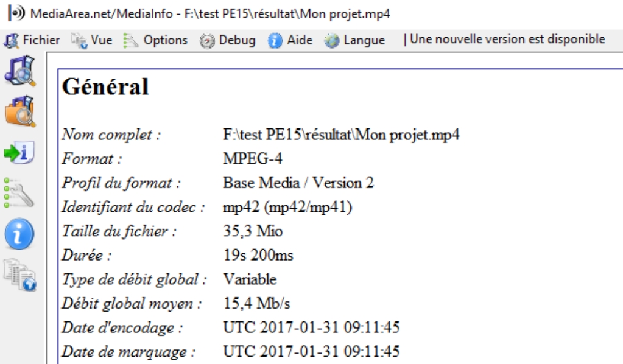Click the documents and globe website icon
The height and width of the screenshot is (364, 623).
(20, 275)
